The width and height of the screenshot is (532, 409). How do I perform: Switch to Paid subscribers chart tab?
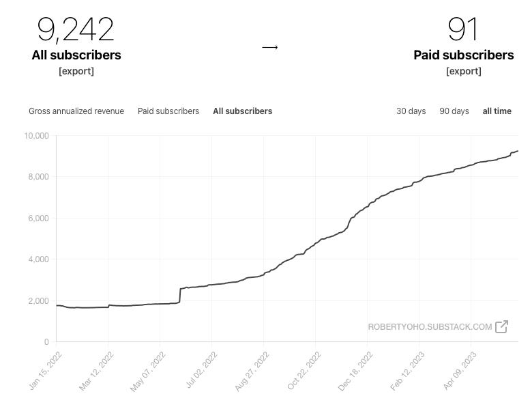coord(168,111)
